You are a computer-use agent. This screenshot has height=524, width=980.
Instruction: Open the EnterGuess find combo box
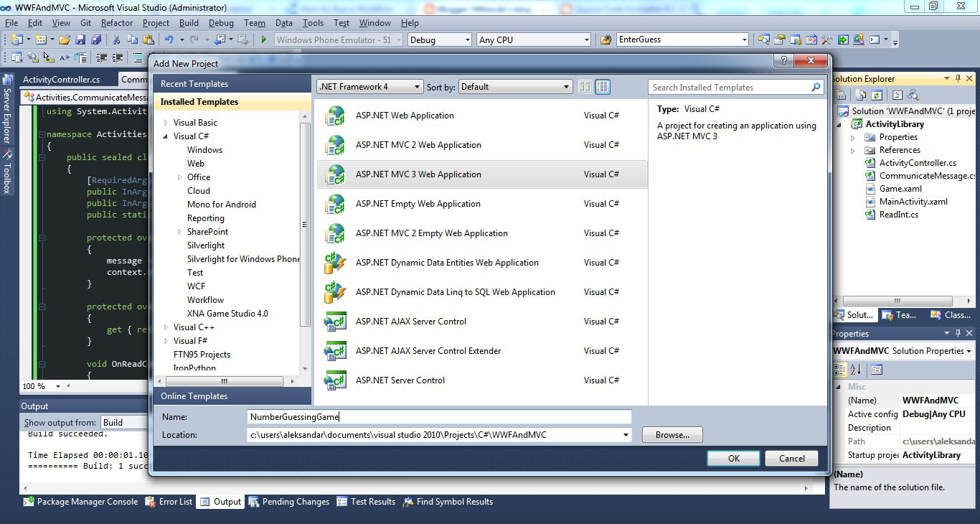[682, 39]
